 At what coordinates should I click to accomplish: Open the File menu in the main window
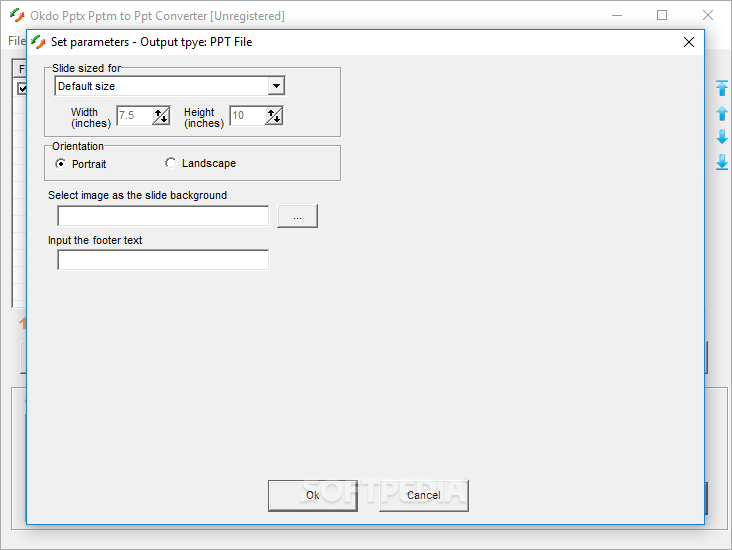16,41
